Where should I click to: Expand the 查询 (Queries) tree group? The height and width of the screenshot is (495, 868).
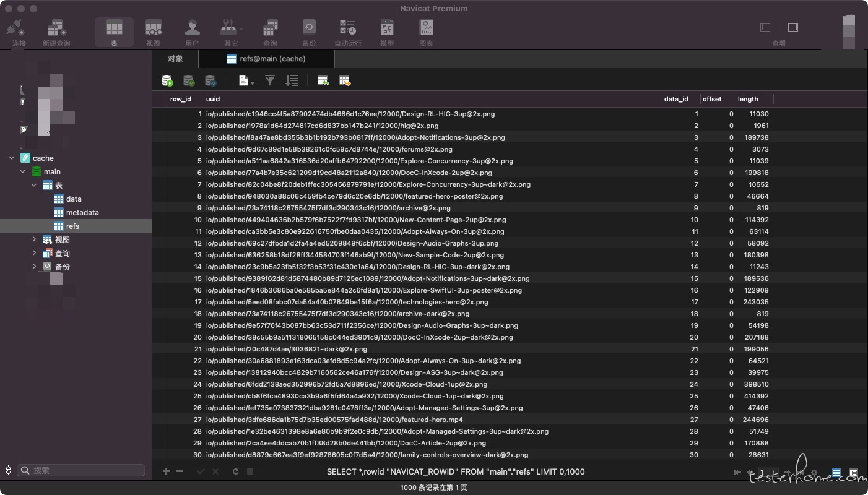click(x=34, y=254)
